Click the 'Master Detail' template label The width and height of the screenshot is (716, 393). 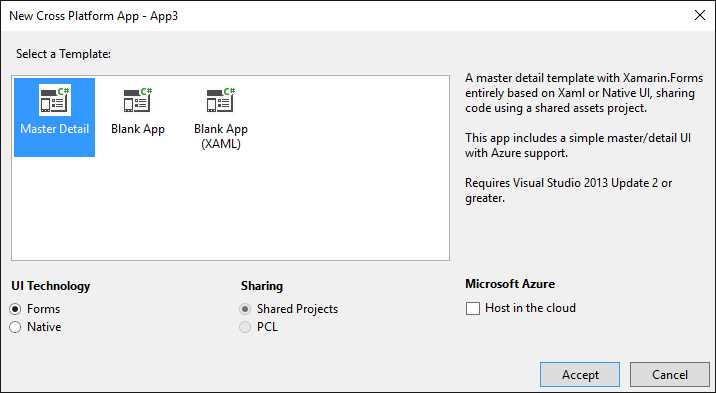tap(55, 129)
